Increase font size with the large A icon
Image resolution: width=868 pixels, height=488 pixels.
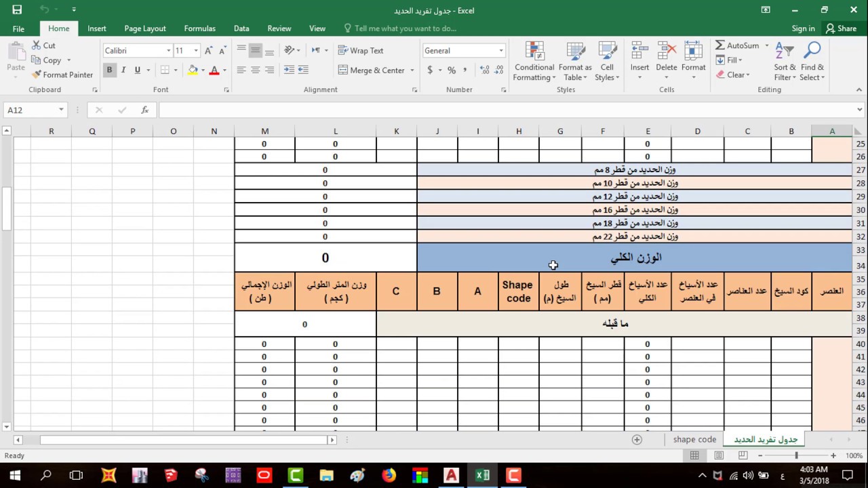click(209, 51)
